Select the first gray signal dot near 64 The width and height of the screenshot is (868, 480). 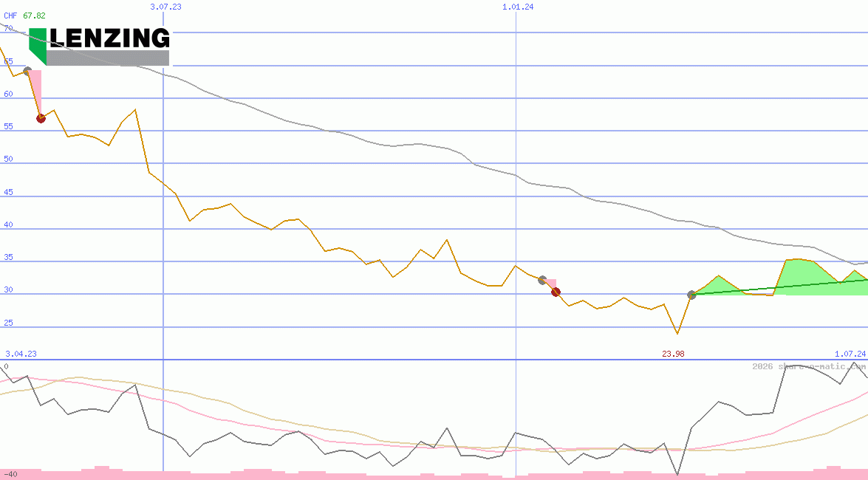(x=28, y=72)
